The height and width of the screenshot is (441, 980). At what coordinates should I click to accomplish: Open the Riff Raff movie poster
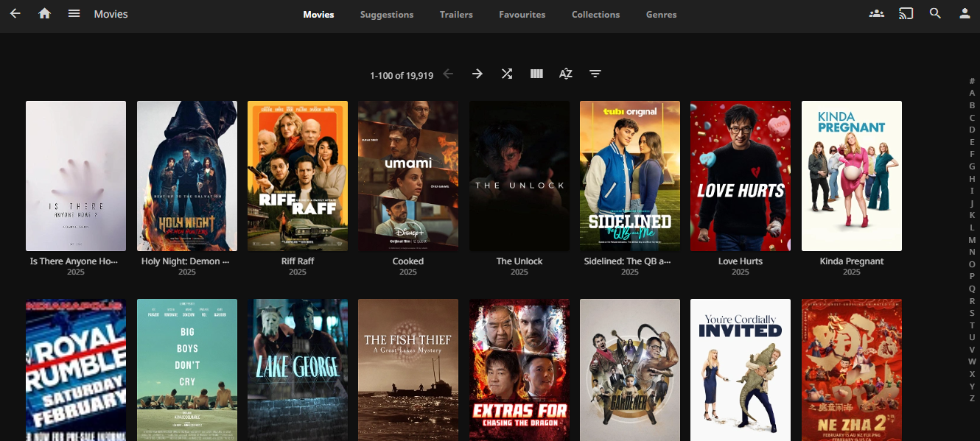pyautogui.click(x=298, y=176)
